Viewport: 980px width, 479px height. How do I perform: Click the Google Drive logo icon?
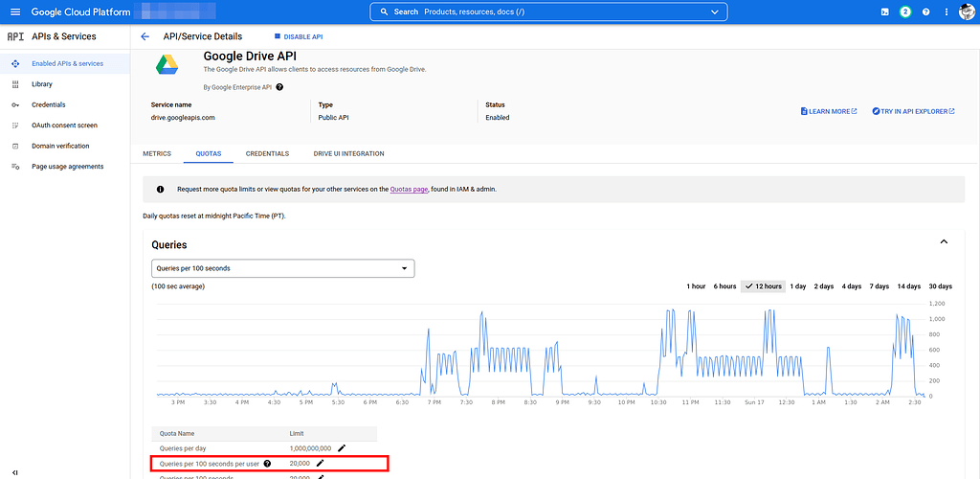coord(167,65)
